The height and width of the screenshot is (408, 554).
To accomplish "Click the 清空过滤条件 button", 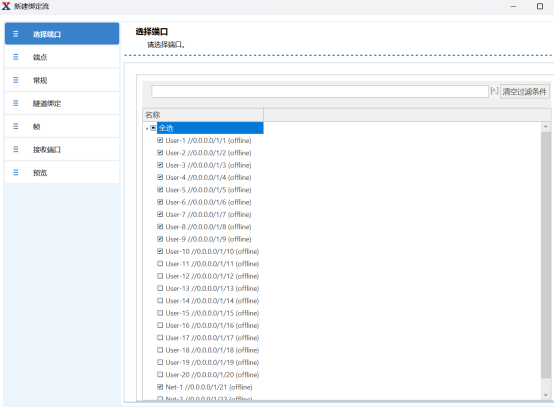I will pos(525,91).
